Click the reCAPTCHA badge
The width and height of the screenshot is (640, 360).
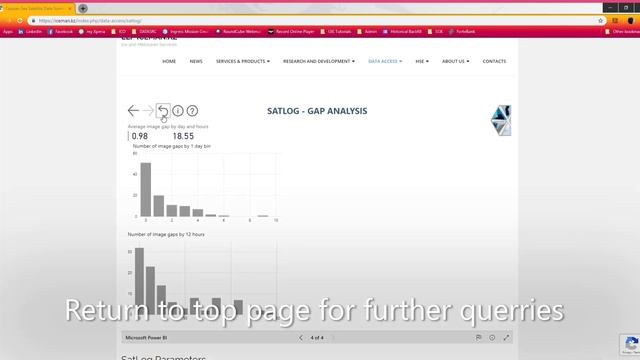[x=631, y=344]
